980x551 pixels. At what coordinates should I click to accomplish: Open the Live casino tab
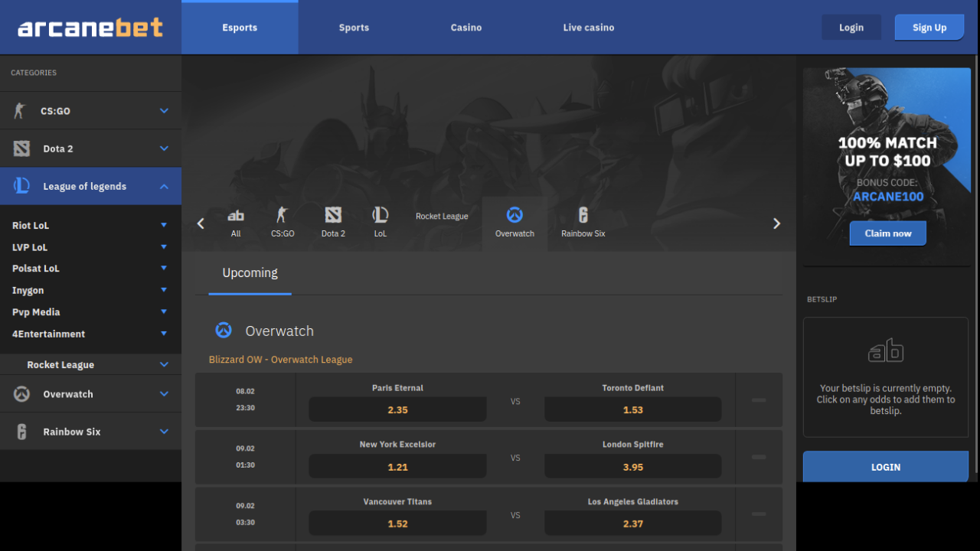coord(589,28)
